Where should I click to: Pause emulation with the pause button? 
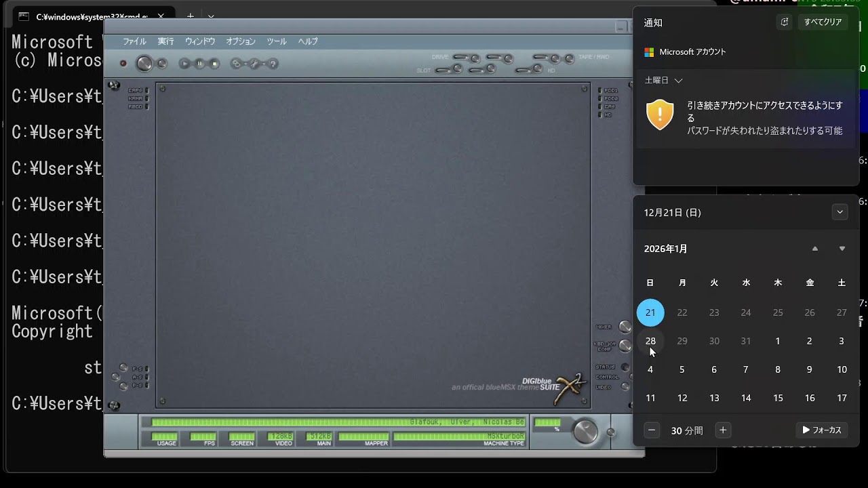click(199, 64)
